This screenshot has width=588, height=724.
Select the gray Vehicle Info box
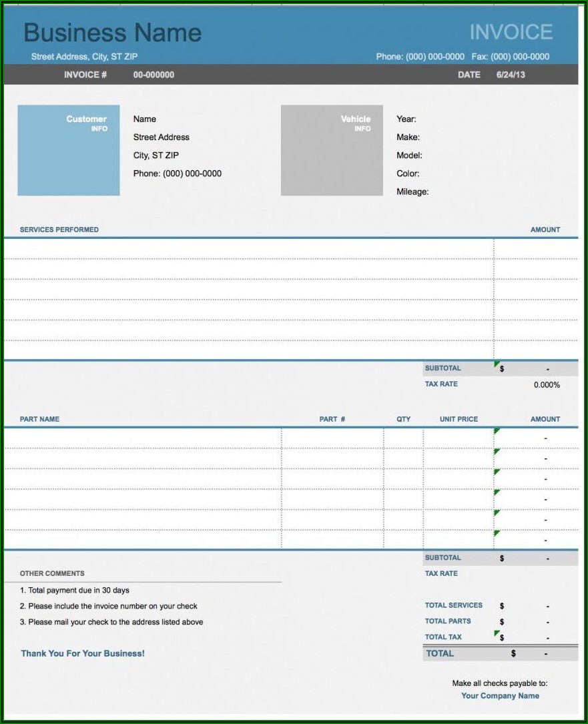point(332,150)
